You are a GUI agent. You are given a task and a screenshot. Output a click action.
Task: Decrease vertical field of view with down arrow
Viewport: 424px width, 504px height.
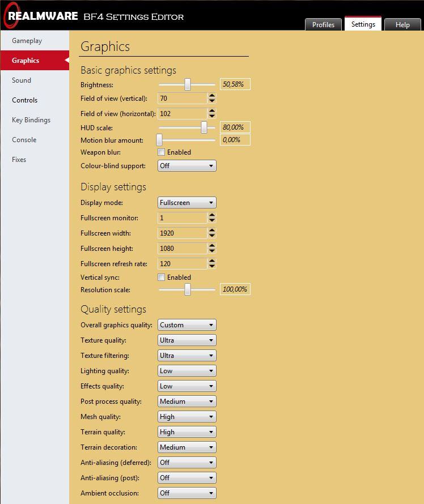[x=211, y=101]
